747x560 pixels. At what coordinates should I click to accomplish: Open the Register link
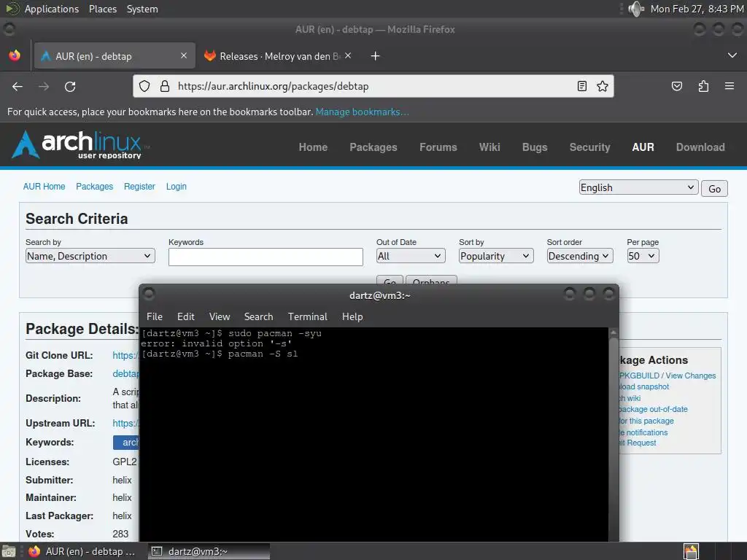click(x=139, y=187)
